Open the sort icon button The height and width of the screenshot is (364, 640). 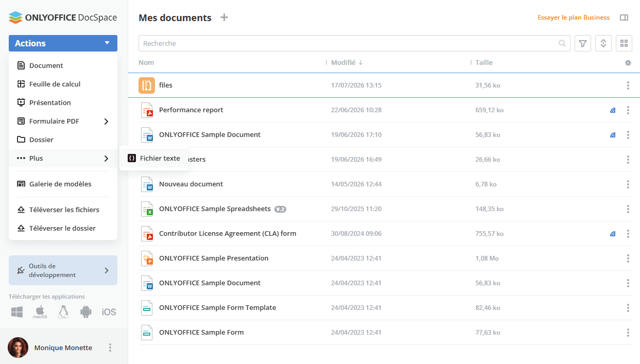pos(603,43)
